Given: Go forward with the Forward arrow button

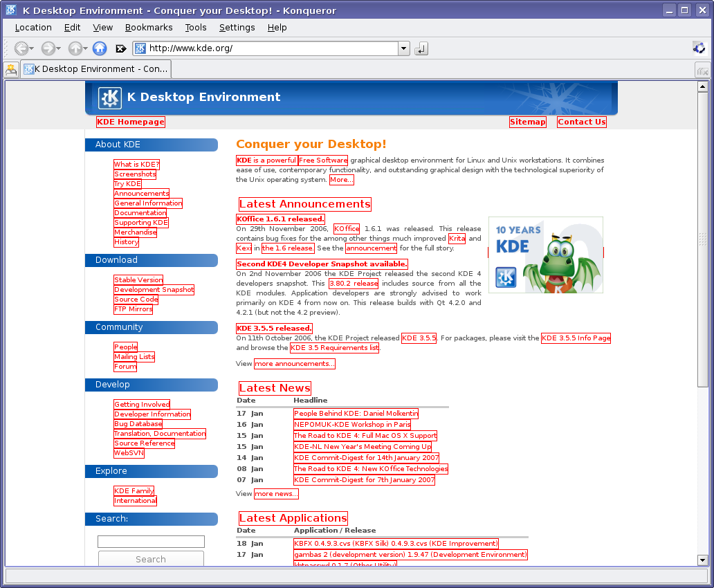Looking at the screenshot, I should 48,48.
